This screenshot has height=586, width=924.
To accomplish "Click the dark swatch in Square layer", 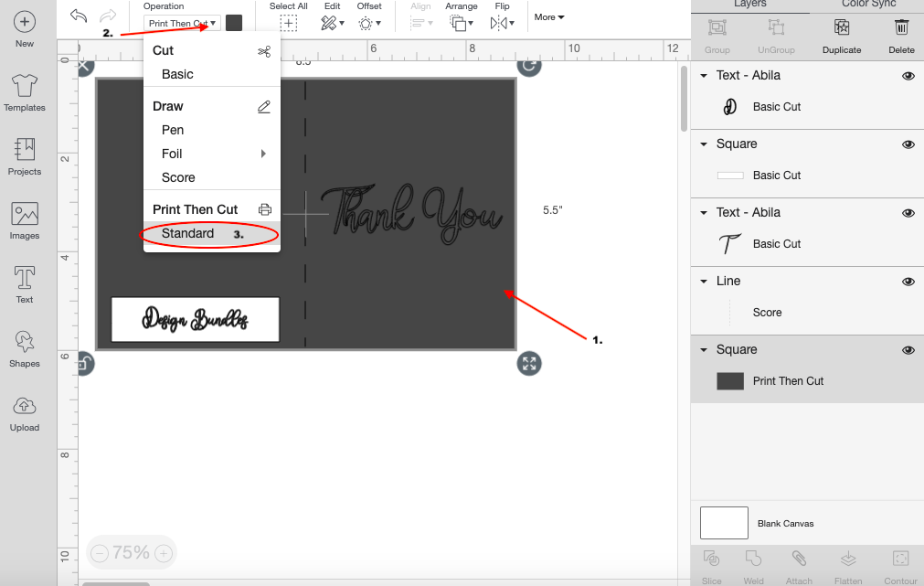I will (730, 381).
